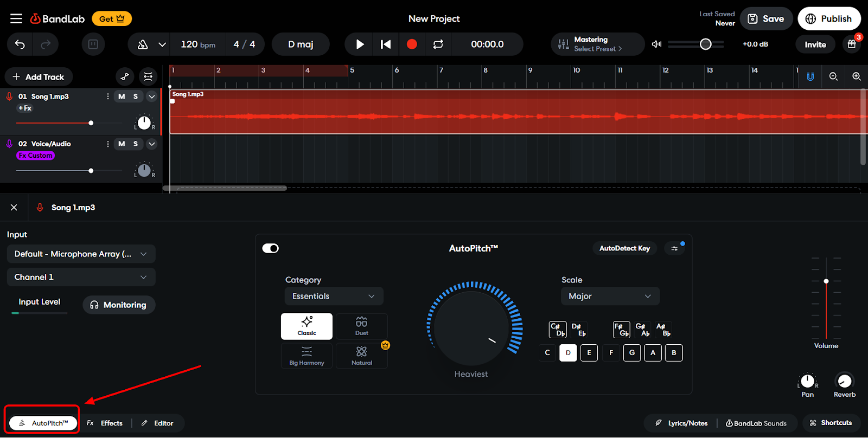868x438 pixels.
Task: Click Song 1.mp3 track volume slider handle
Action: (91, 123)
